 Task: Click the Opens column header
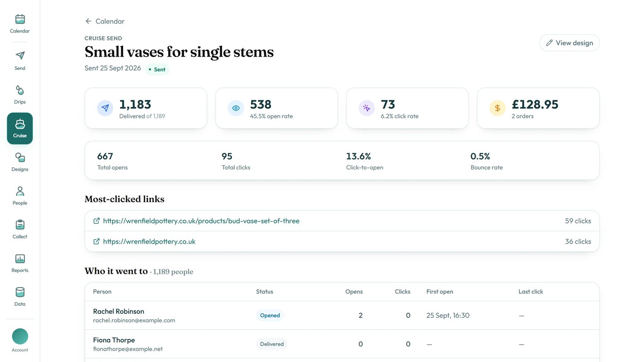[x=354, y=292]
